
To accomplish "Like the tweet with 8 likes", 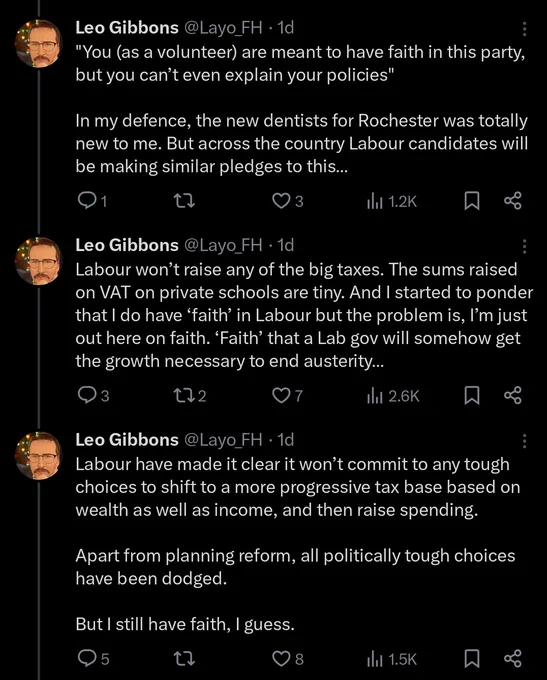I will pyautogui.click(x=287, y=658).
